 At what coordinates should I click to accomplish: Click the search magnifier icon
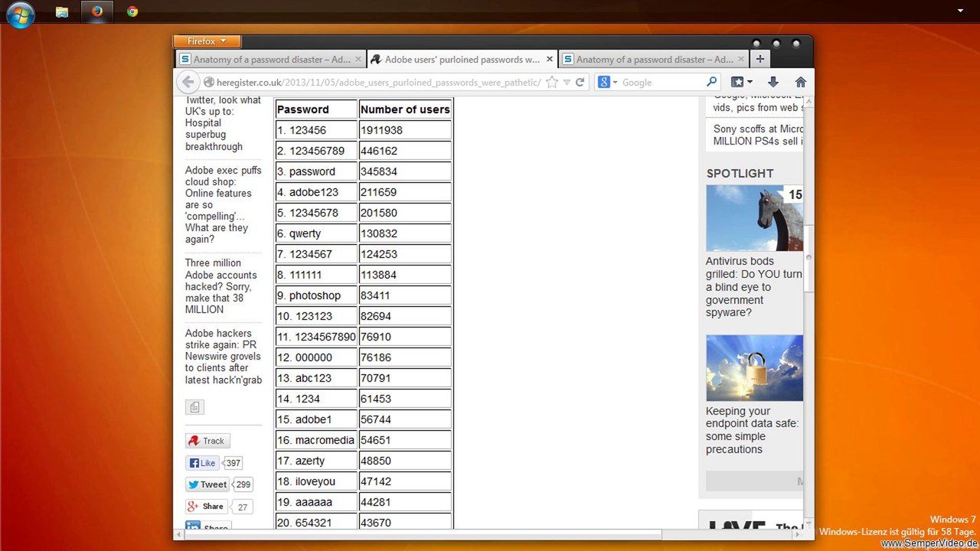(x=711, y=82)
